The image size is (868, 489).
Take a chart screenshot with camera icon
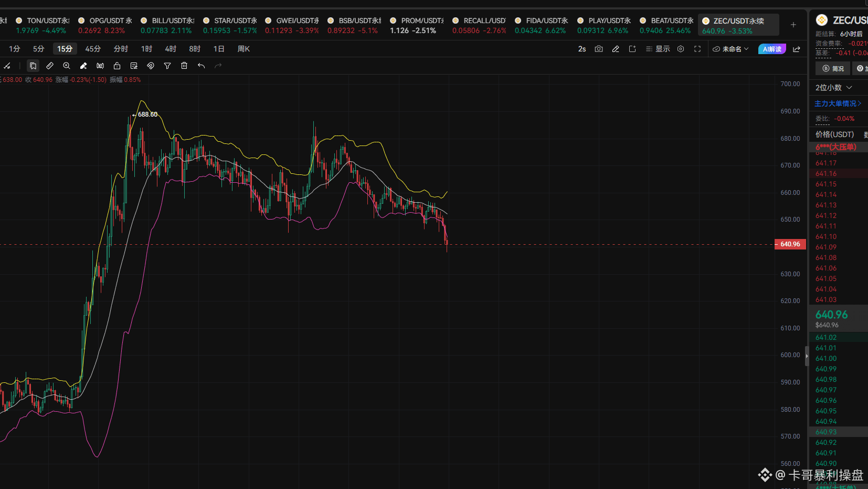(x=599, y=49)
